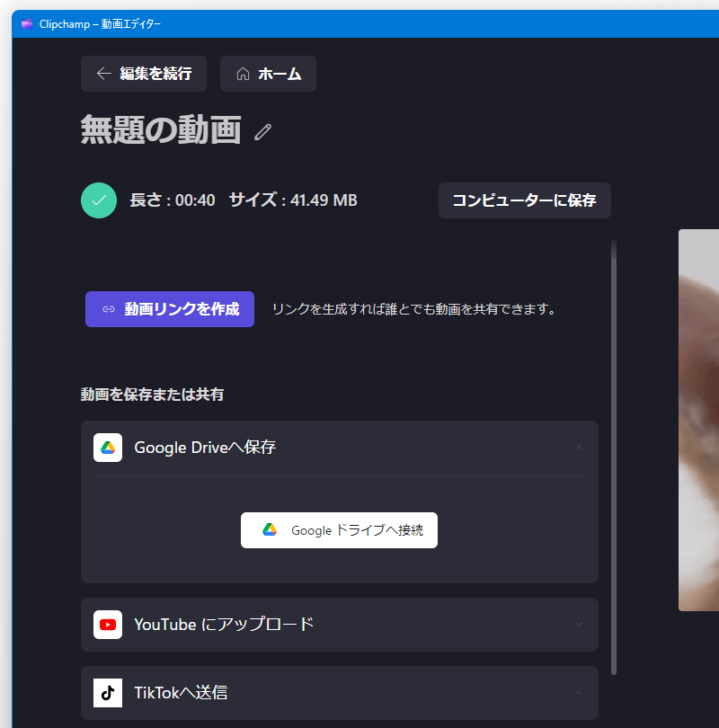Viewport: 719px width, 728px height.
Task: Click the TikTok logo icon
Action: pos(108,693)
